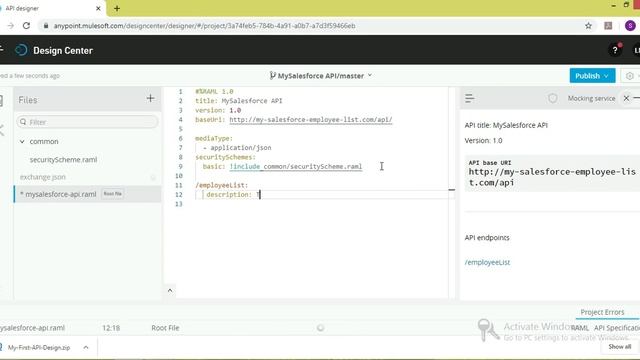Reload the browser page

point(27,26)
